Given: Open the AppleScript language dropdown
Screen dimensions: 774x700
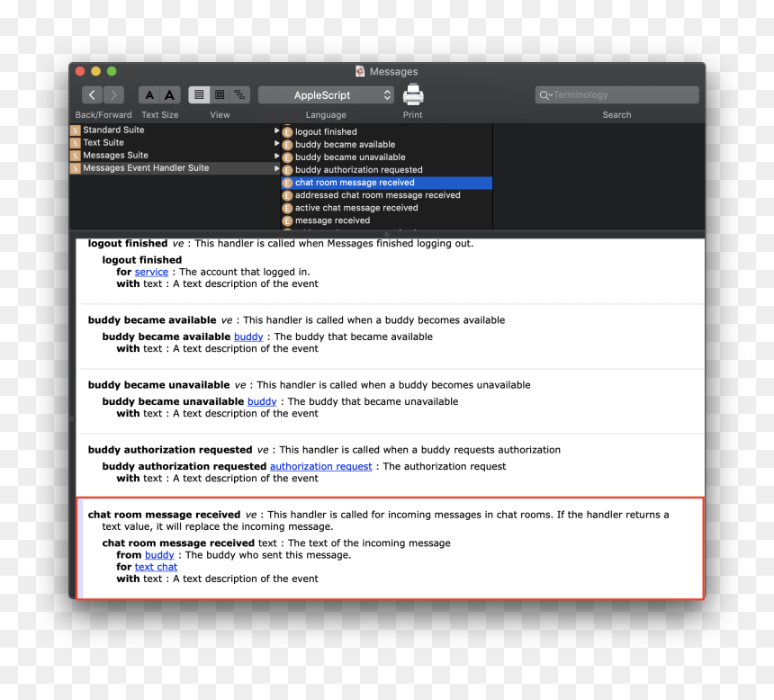Looking at the screenshot, I should point(326,94).
